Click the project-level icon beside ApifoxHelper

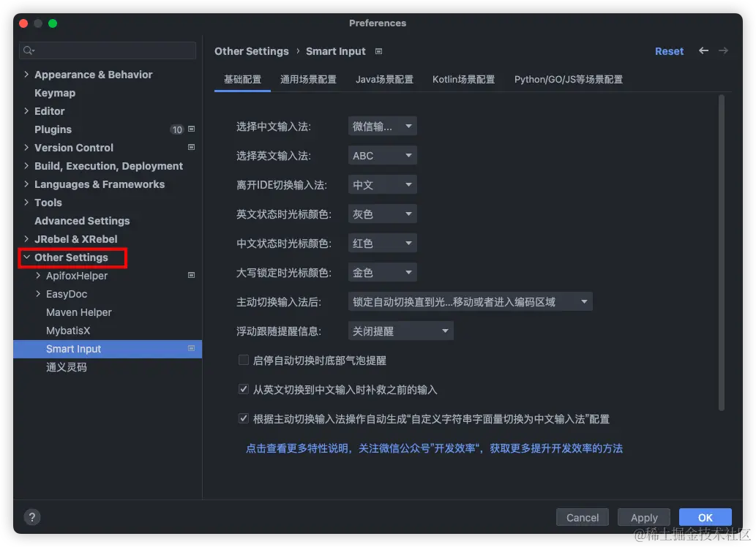(x=192, y=275)
